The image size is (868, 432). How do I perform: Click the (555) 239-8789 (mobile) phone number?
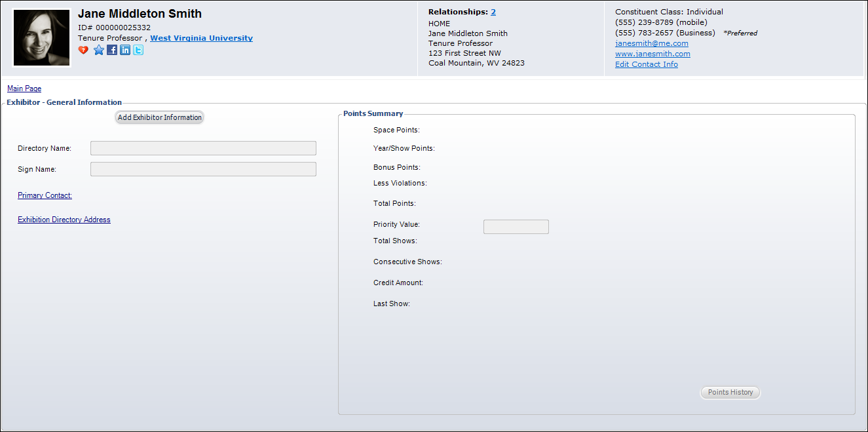tap(661, 22)
